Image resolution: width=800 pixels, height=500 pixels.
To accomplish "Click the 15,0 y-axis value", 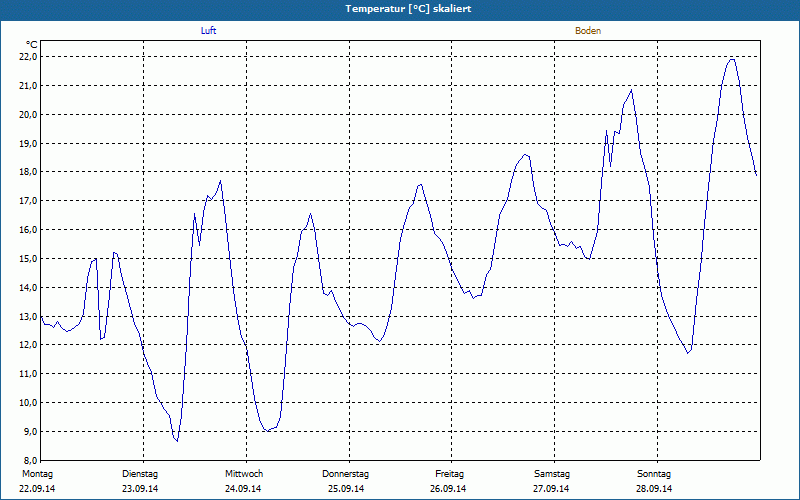I will coord(29,259).
